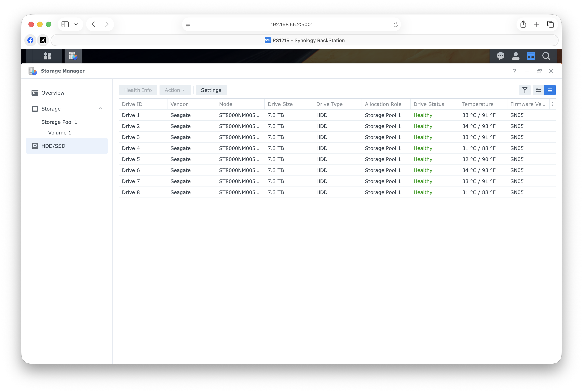Screen dimensions: 583x392
Task: Switch to compact table view
Action: coord(550,90)
